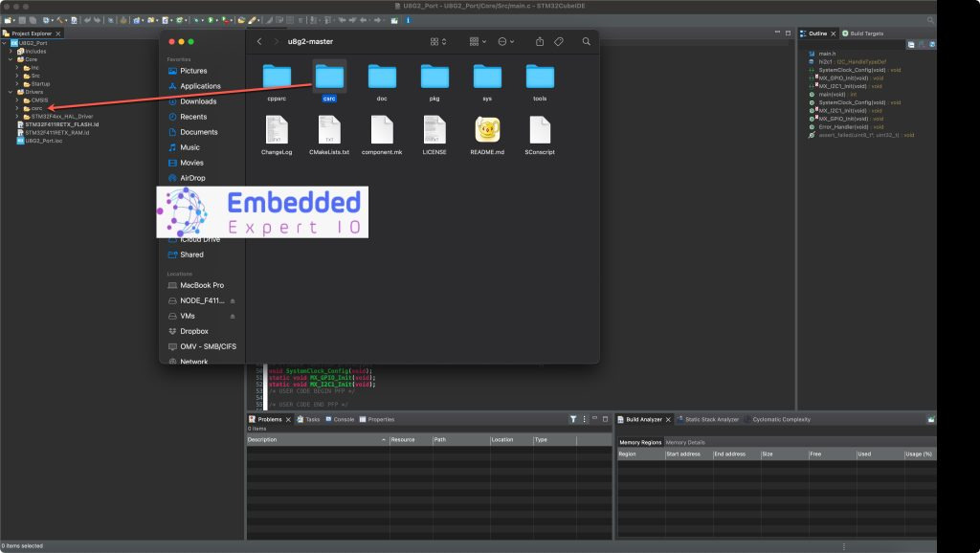Open the sys folder in Finder
The image size is (980, 553).
[487, 82]
